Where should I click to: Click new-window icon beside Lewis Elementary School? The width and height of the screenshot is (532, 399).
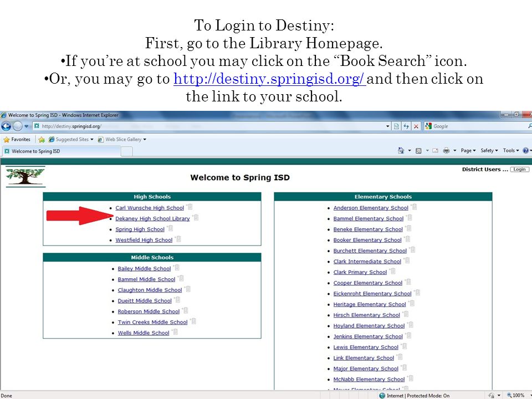point(404,346)
